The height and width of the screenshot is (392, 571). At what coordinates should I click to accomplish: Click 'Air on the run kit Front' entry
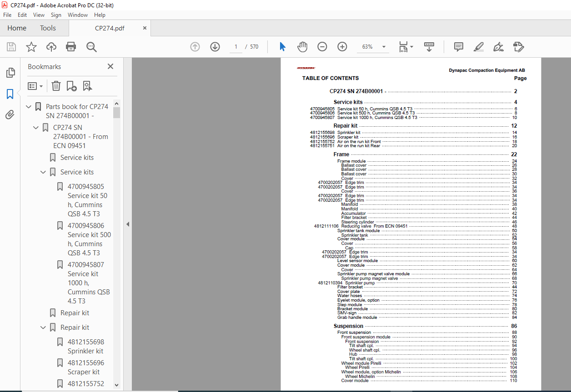coord(359,142)
